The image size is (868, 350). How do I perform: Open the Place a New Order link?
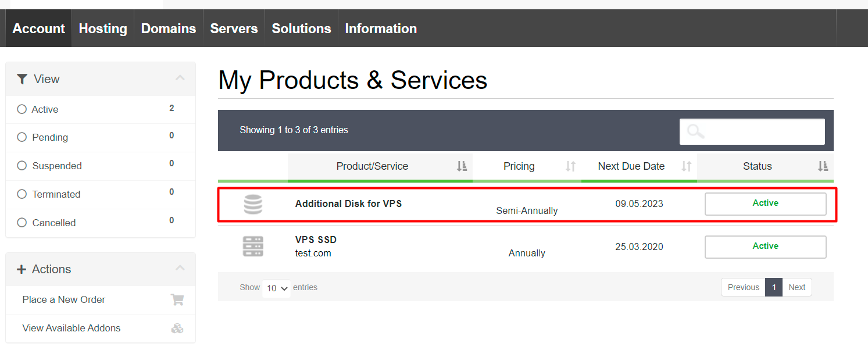tap(64, 300)
